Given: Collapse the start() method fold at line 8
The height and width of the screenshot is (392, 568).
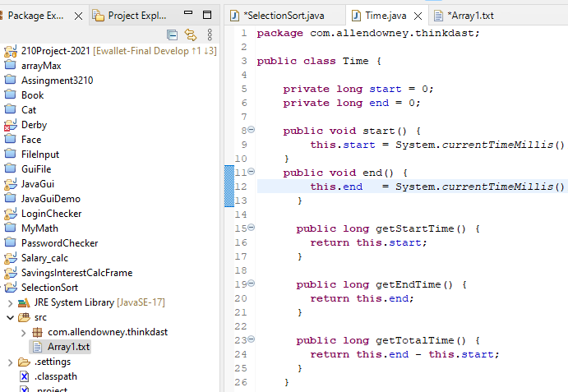Looking at the screenshot, I should click(x=251, y=130).
